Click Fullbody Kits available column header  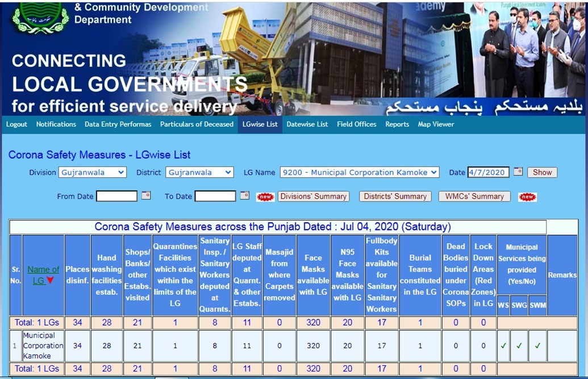pos(381,275)
